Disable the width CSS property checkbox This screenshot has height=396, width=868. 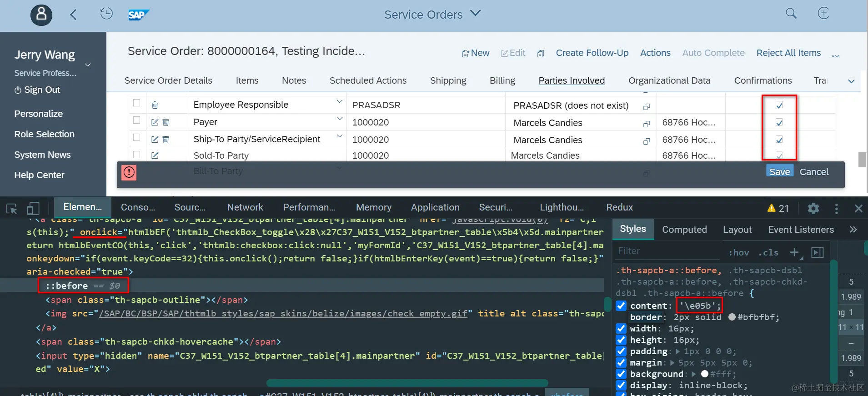click(x=621, y=328)
